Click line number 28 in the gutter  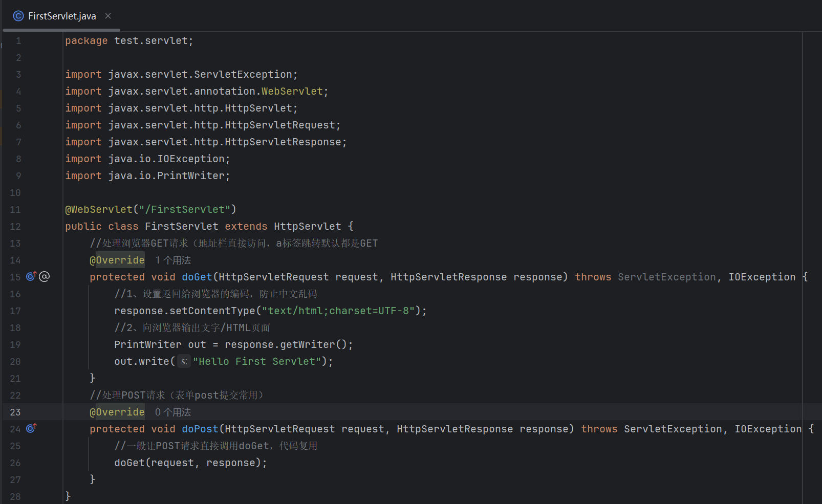tap(15, 497)
